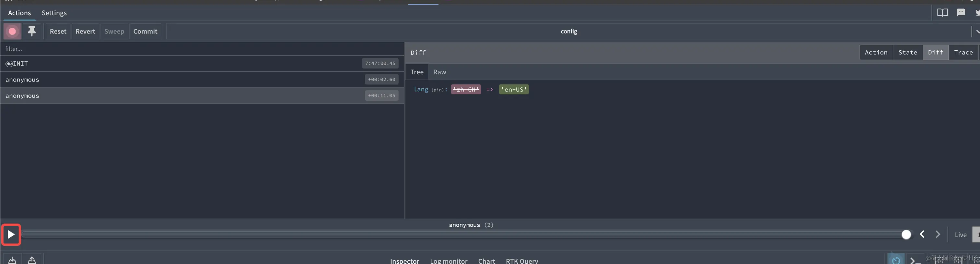Step to next action with right arrow
Screen dimensions: 980x264
coord(938,234)
